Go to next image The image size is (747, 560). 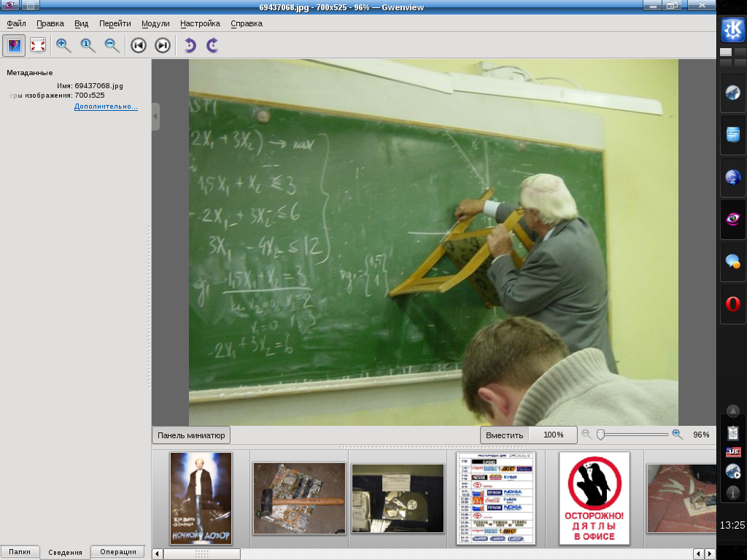point(163,45)
